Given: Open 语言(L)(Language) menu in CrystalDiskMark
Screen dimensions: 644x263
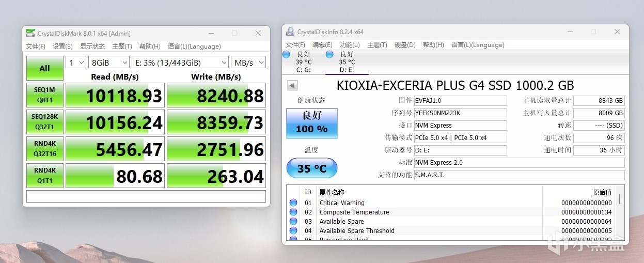Looking at the screenshot, I should coord(194,47).
